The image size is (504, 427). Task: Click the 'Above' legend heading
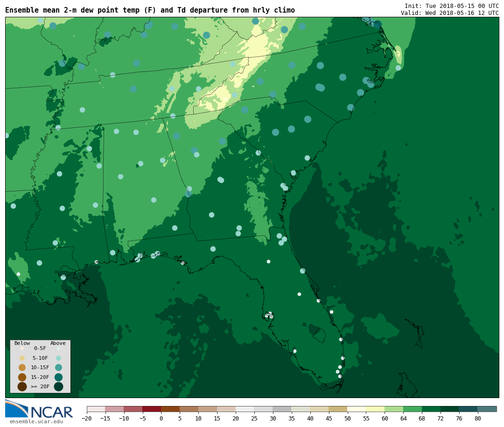tap(58, 343)
